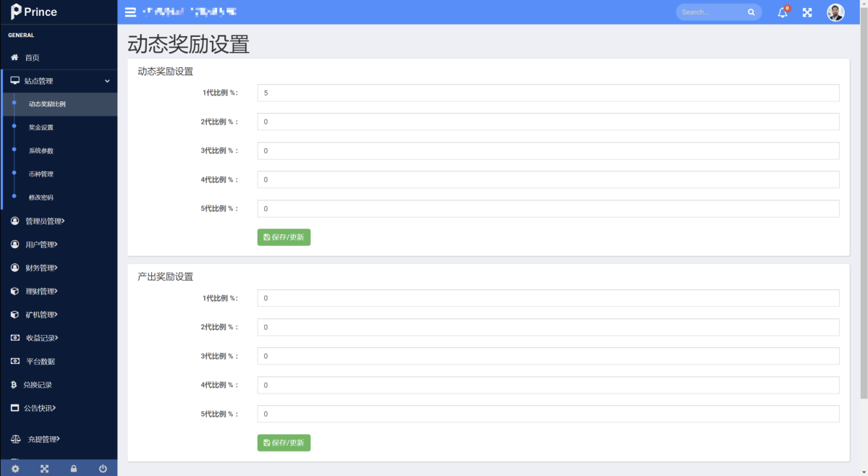The height and width of the screenshot is (476, 868).
Task: Click the scales icon for 充提管理
Action: 15,439
